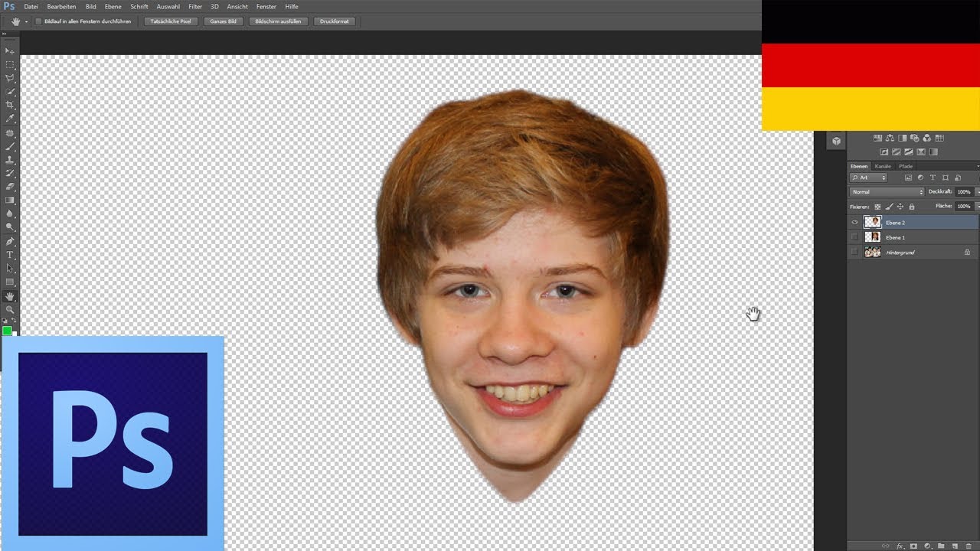Filter layers by type layers icon
The image size is (980, 551).
pyautogui.click(x=933, y=178)
